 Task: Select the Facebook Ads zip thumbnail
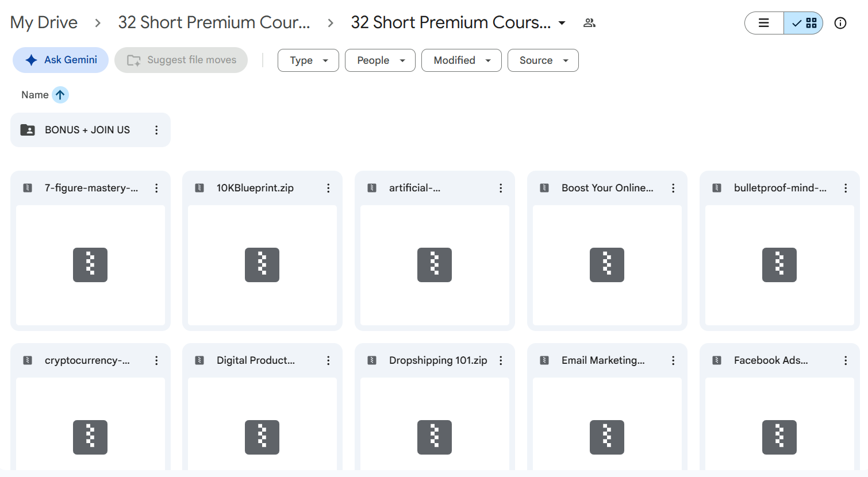tap(779, 424)
